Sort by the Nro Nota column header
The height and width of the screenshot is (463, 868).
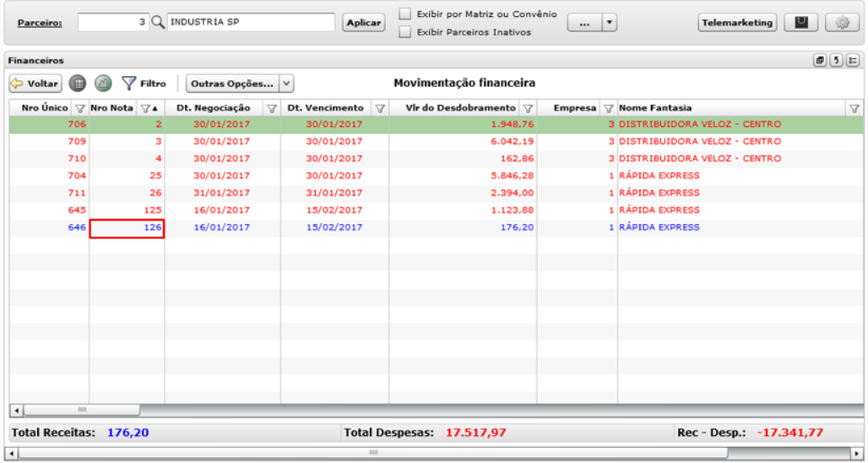111,108
